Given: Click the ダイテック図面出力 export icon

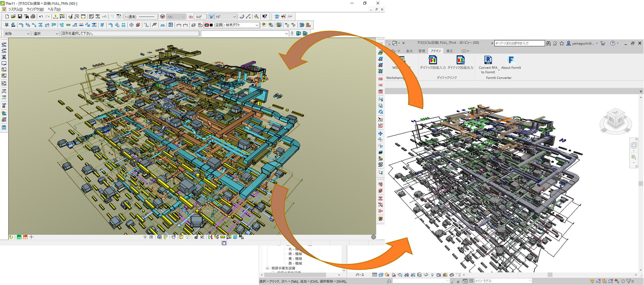Looking at the screenshot, I should tap(460, 60).
